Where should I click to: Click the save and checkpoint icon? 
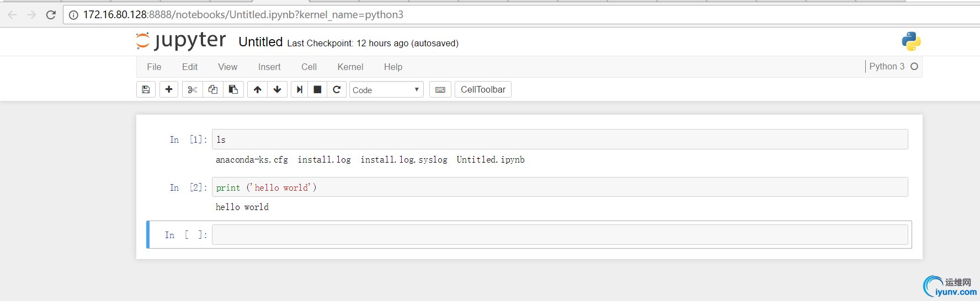coord(146,89)
